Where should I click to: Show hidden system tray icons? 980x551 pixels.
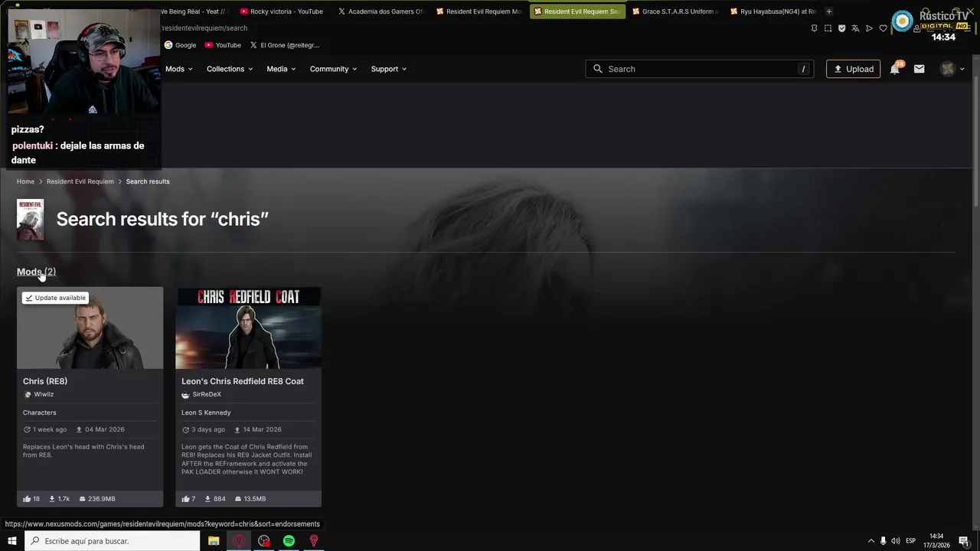tap(871, 541)
